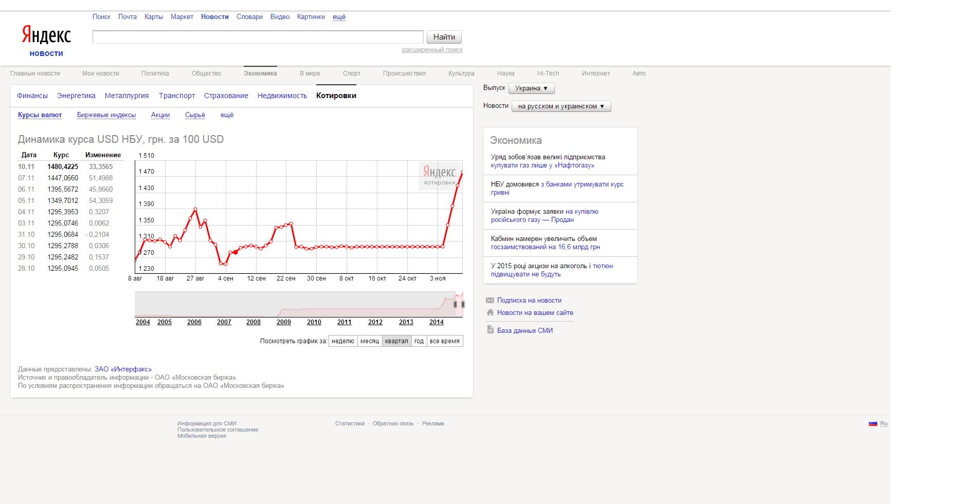Jump to year 2009 on timeline

coord(283,322)
